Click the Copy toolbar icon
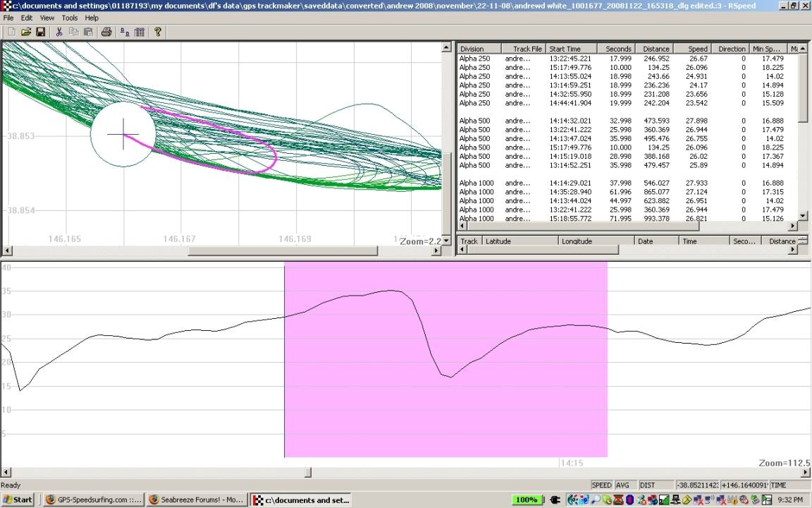 74,32
